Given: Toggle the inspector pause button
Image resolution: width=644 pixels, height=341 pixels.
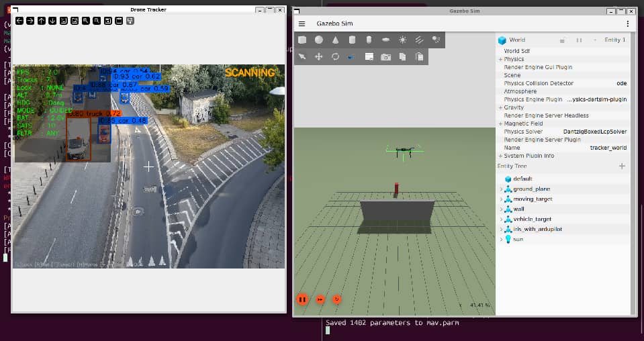Looking at the screenshot, I should 579,40.
